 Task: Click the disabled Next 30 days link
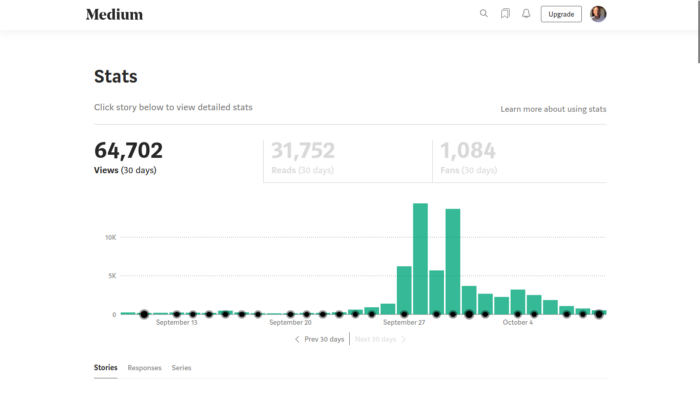(375, 339)
